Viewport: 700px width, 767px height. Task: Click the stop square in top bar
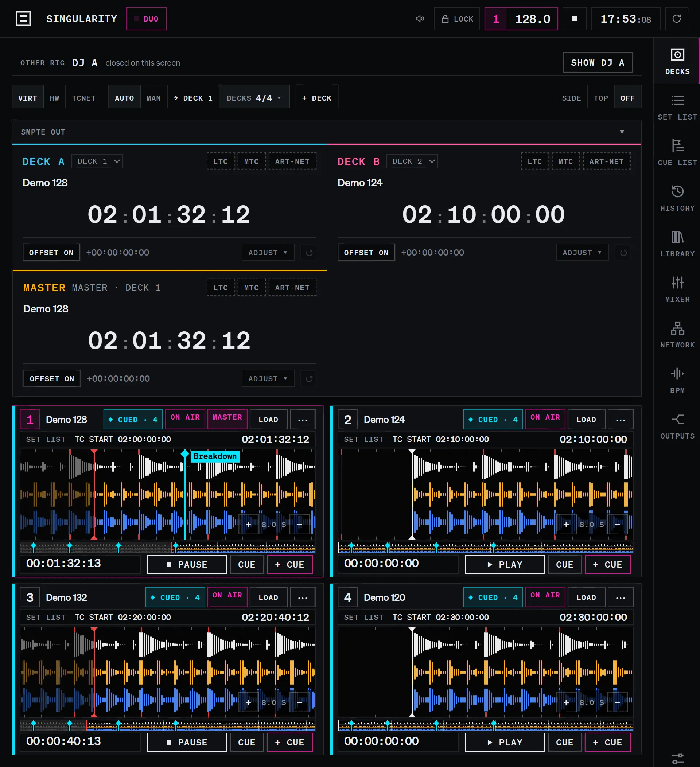575,19
